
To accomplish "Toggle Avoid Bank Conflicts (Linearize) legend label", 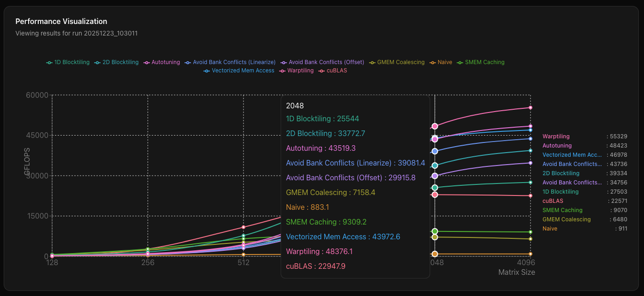I will 234,62.
